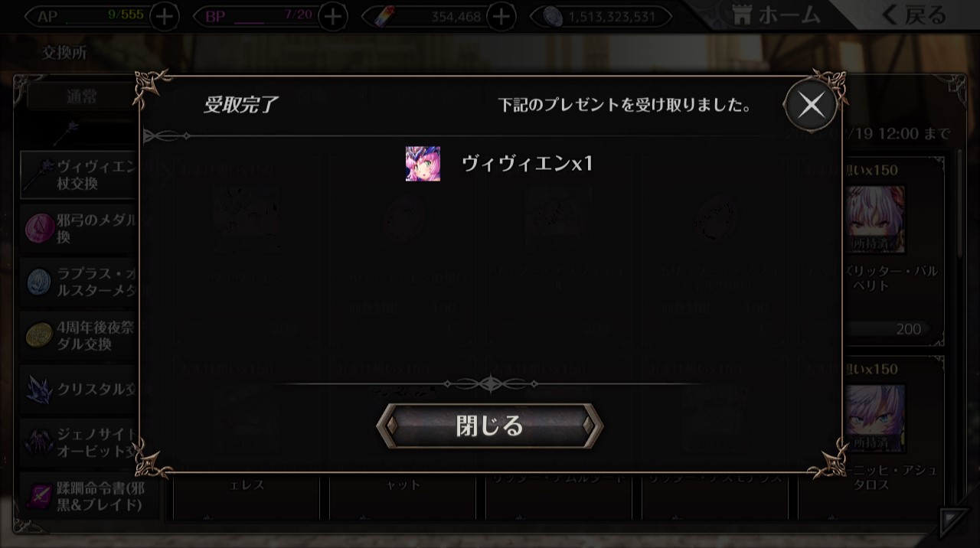Click the silver coin currency icon
Screen dimensions: 980x548
click(x=553, y=16)
